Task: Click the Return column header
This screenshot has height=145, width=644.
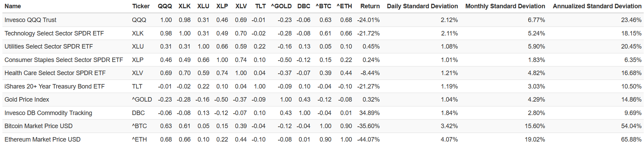Action: [x=370, y=6]
